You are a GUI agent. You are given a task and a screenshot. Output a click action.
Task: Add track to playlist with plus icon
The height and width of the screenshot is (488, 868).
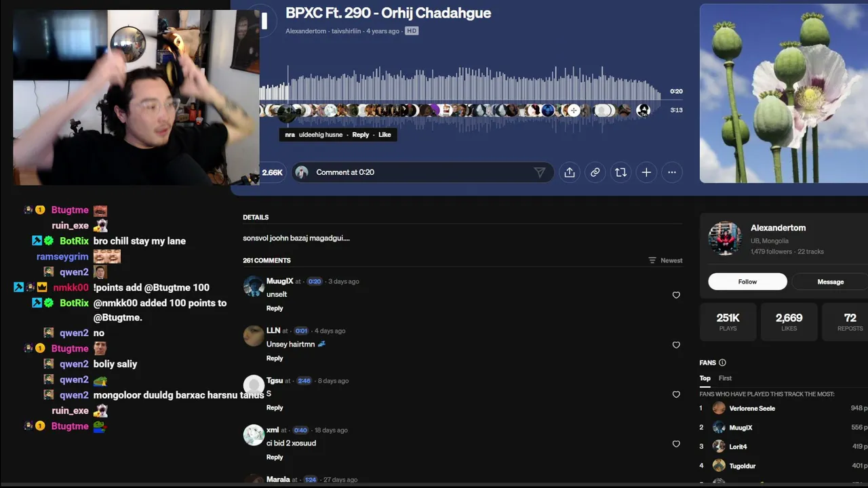pos(646,172)
